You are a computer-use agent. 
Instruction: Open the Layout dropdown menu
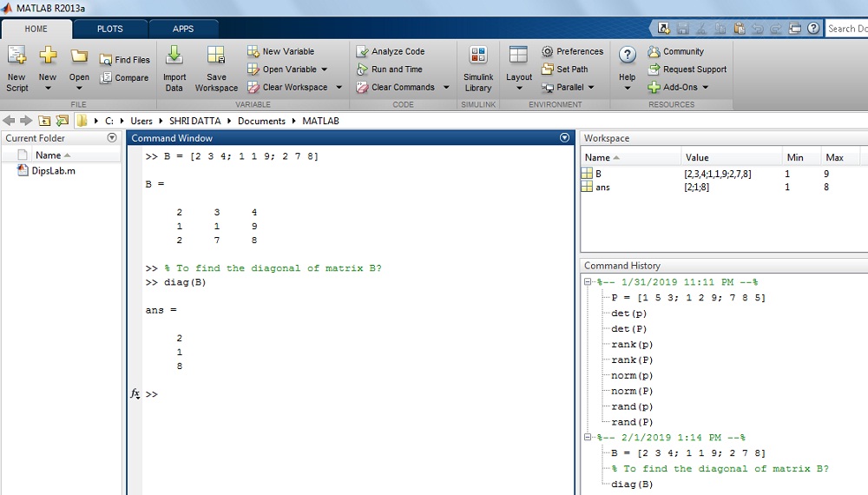(x=519, y=87)
